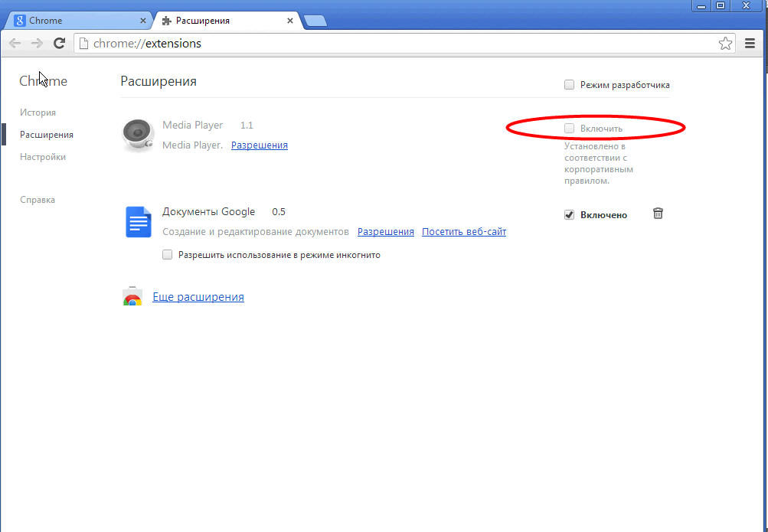Bookmark this page with the star icon
This screenshot has width=768, height=532.
[x=725, y=44]
